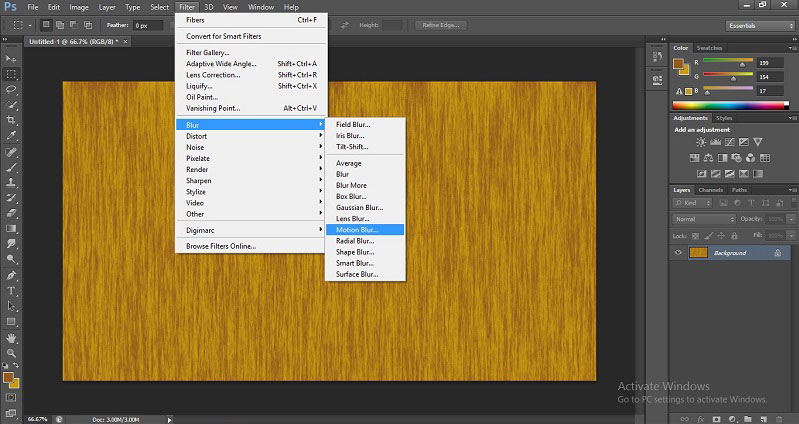The width and height of the screenshot is (799, 424).
Task: Select the Lasso tool
Action: coord(11,90)
